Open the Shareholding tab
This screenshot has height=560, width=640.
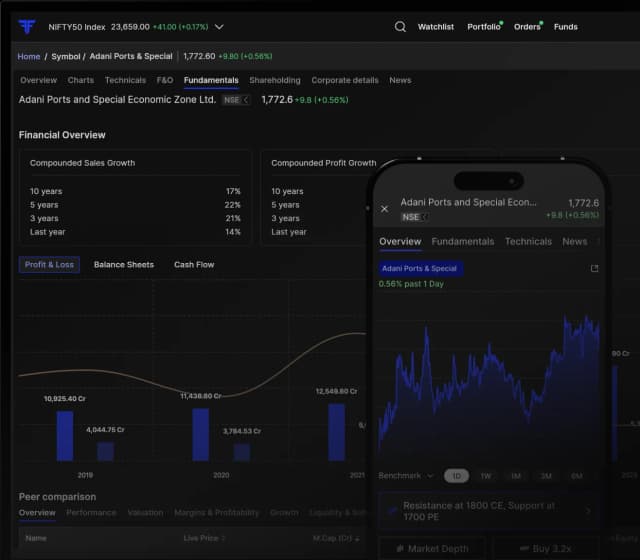coord(275,80)
